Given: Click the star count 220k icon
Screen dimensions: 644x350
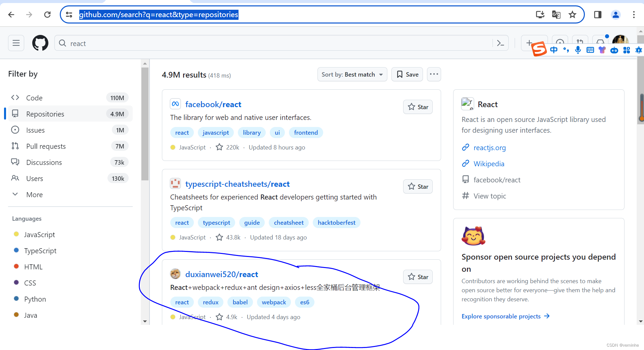Looking at the screenshot, I should (219, 147).
